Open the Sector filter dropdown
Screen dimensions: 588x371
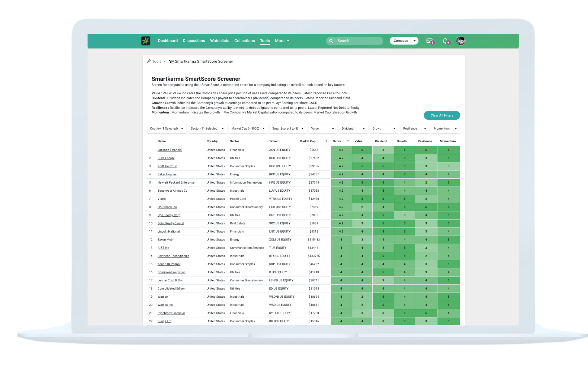pos(207,129)
